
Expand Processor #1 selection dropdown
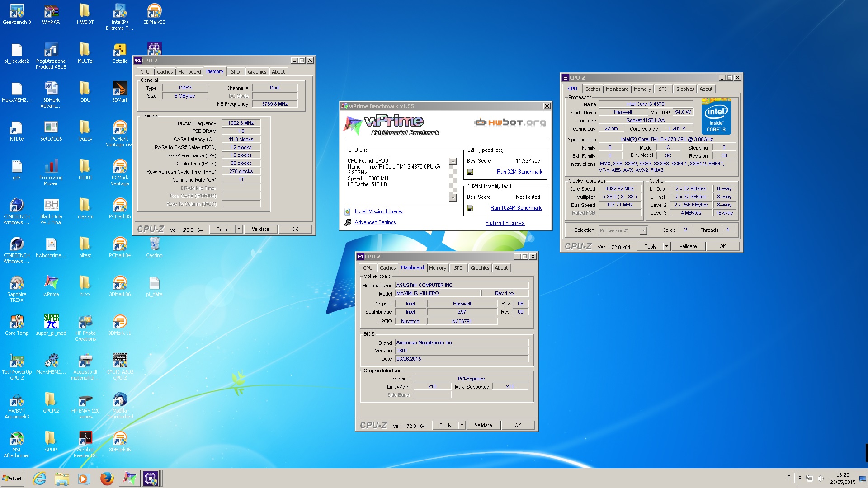pyautogui.click(x=643, y=230)
